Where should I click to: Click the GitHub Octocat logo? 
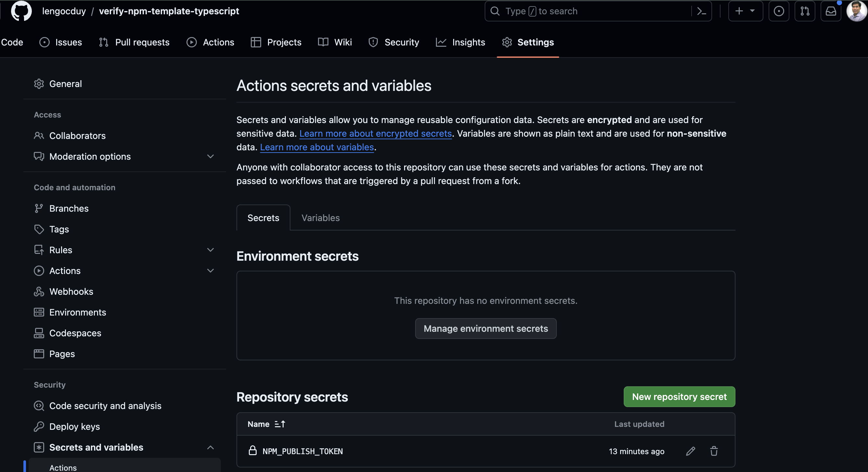(x=21, y=11)
